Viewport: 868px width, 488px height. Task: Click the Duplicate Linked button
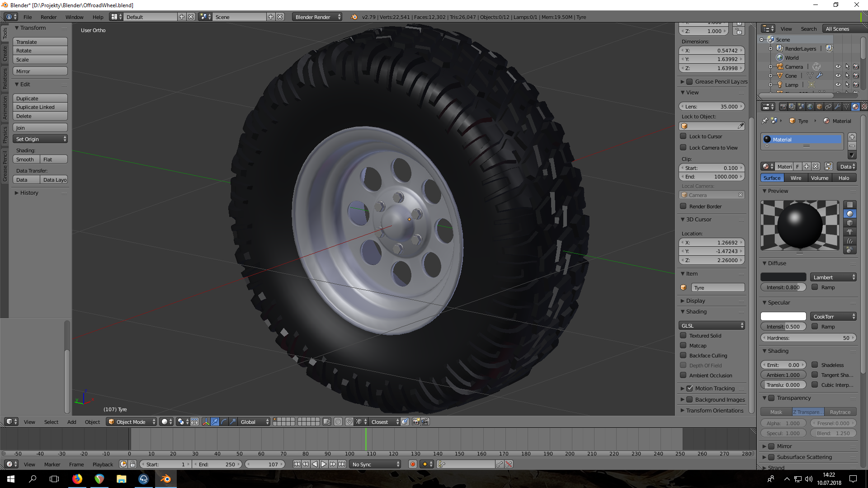(40, 107)
